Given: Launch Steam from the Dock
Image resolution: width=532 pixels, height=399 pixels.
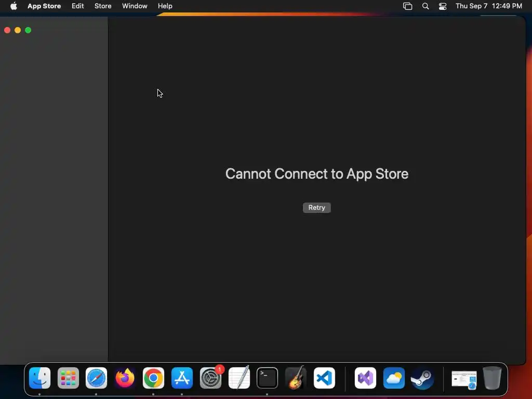Looking at the screenshot, I should (422, 378).
